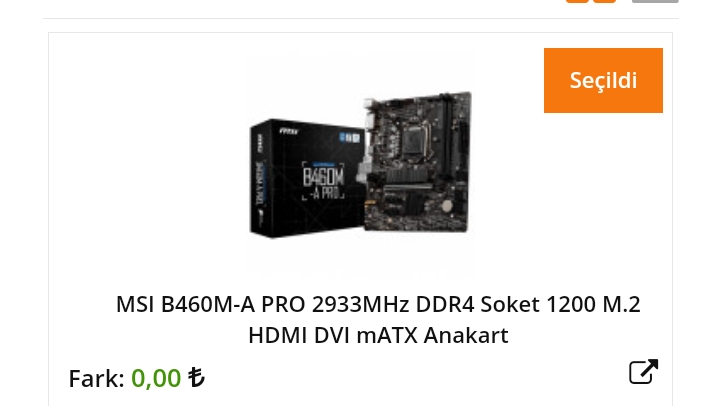Open product page via external link icon

coord(643,371)
